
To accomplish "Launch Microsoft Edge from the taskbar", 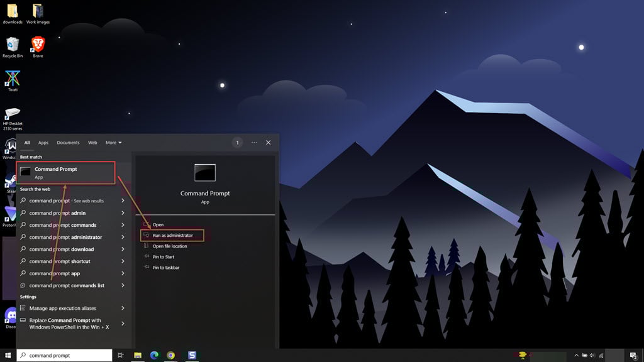I will (154, 356).
